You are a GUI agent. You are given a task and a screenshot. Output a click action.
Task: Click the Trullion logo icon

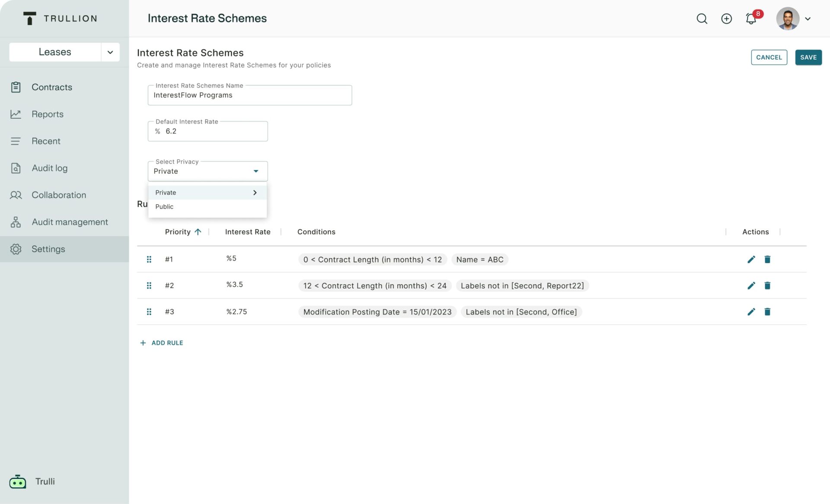point(29,18)
